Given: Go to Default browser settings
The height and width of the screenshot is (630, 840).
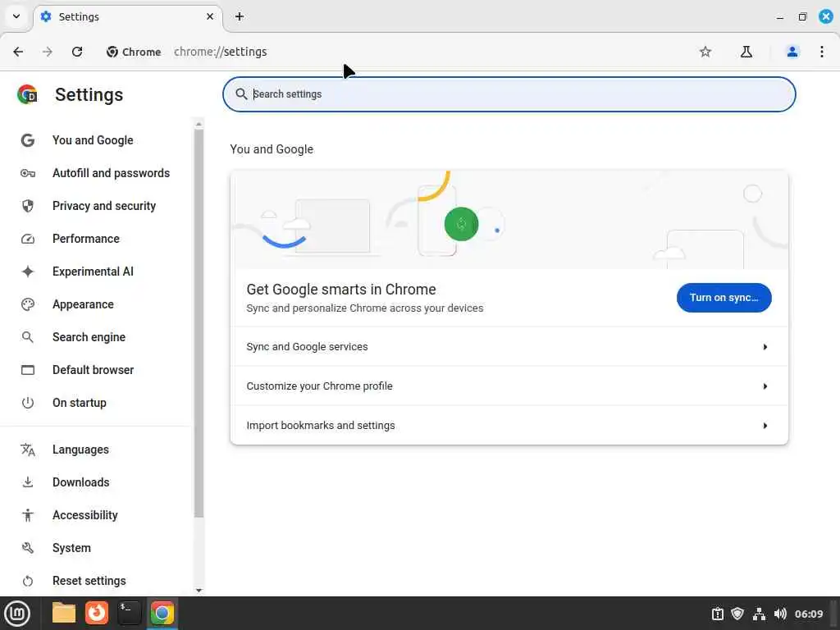Looking at the screenshot, I should 94,370.
